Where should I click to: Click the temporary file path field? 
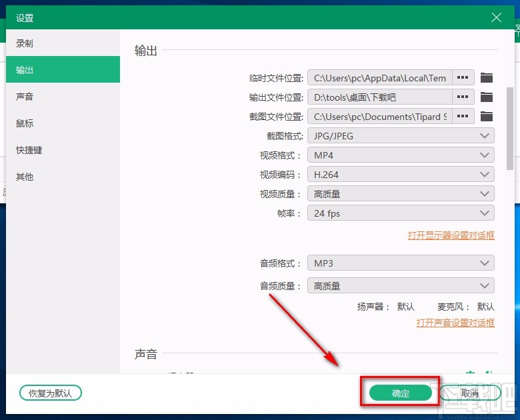pyautogui.click(x=380, y=77)
